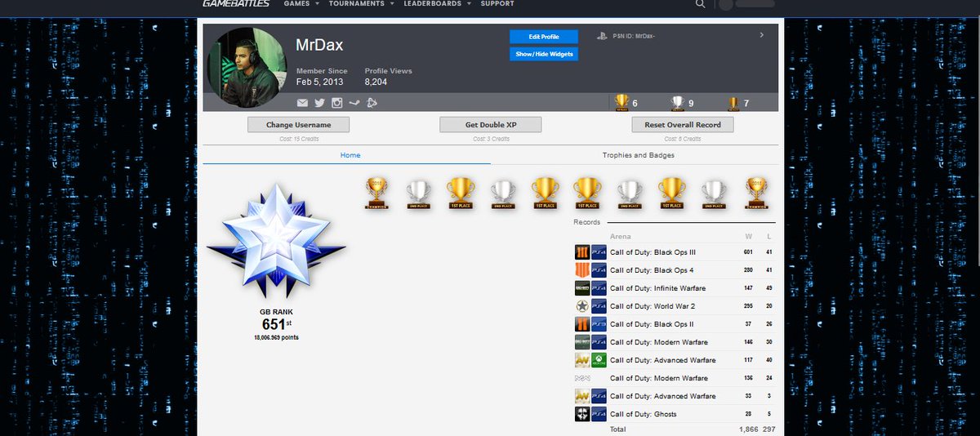Open the Twitter bird icon link
Screen dimensions: 980x436
[319, 103]
